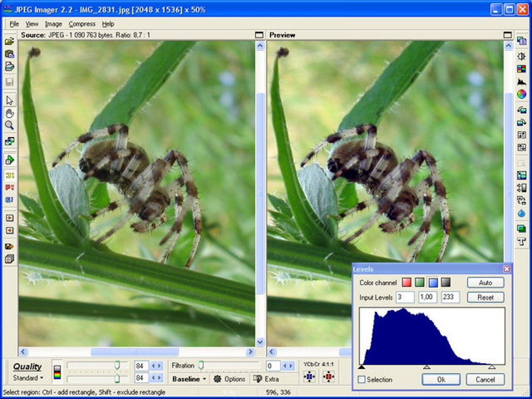Open compression Options button
The width and height of the screenshot is (532, 399).
(x=229, y=379)
